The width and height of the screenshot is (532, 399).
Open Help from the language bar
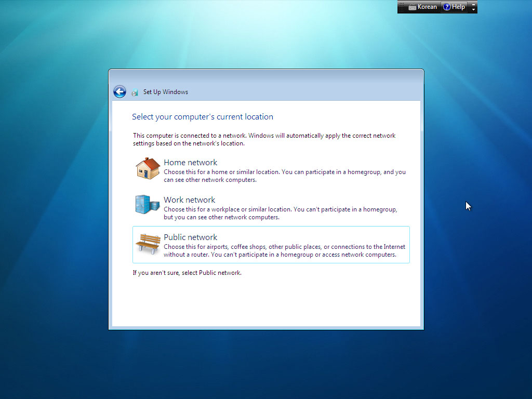tap(454, 7)
